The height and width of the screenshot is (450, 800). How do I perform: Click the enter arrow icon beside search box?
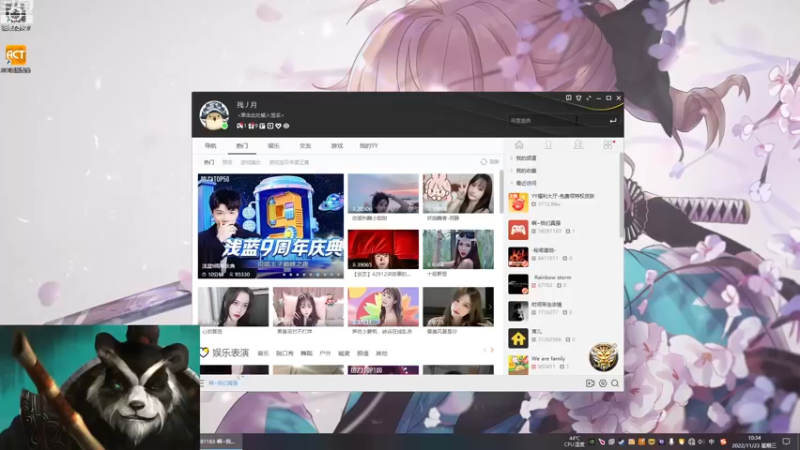pyautogui.click(x=613, y=120)
